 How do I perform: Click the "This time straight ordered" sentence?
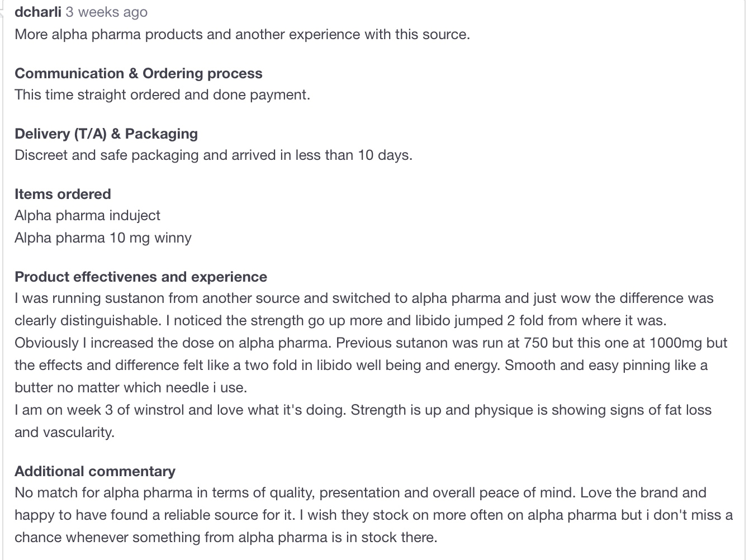point(162,94)
